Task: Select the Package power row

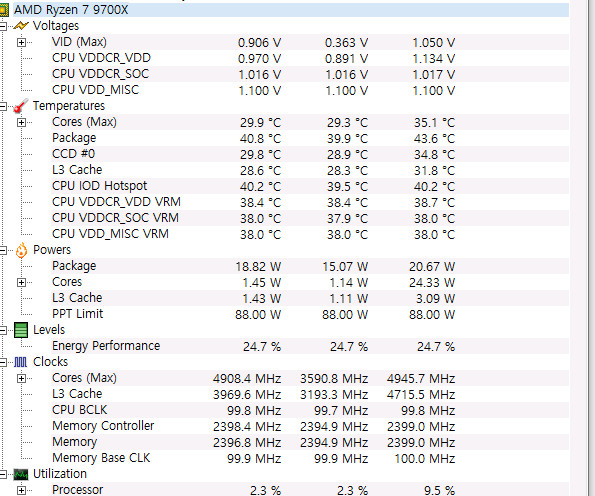Action: (310, 266)
